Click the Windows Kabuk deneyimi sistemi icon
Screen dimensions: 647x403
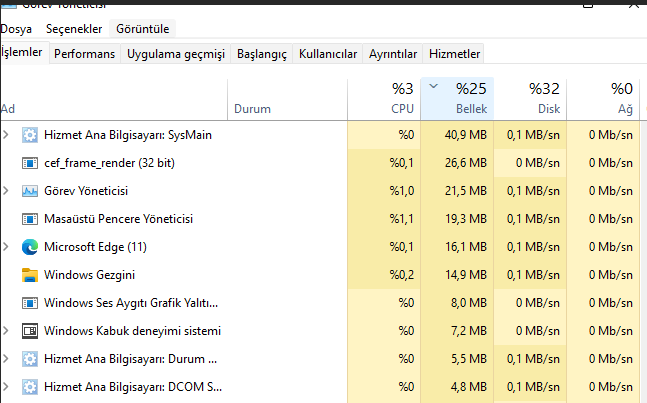[30, 331]
